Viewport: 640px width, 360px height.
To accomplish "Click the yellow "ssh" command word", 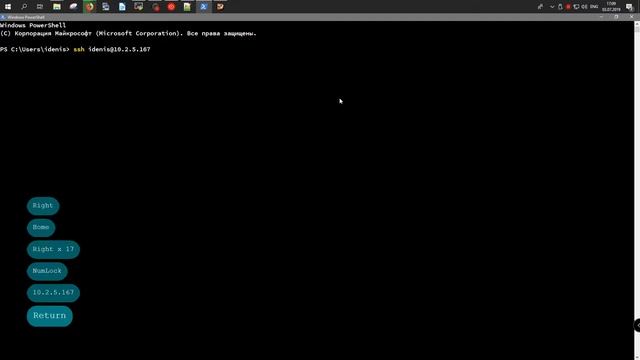I will [79, 49].
